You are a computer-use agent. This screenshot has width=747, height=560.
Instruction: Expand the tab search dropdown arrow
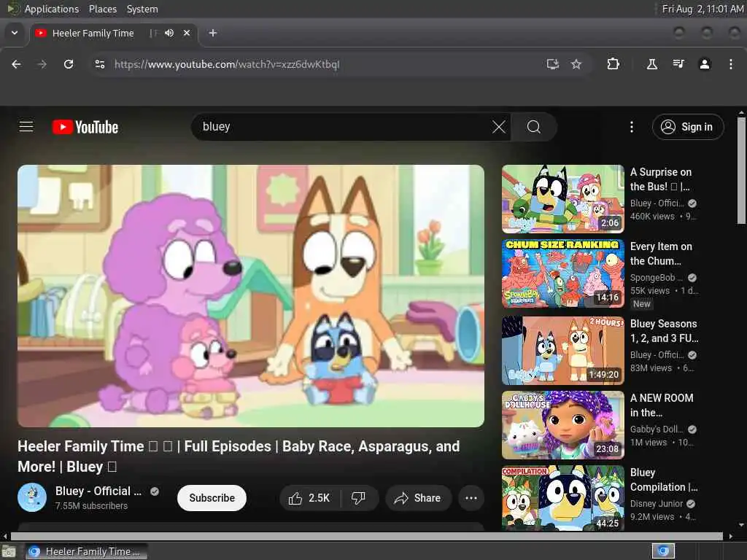[15, 33]
